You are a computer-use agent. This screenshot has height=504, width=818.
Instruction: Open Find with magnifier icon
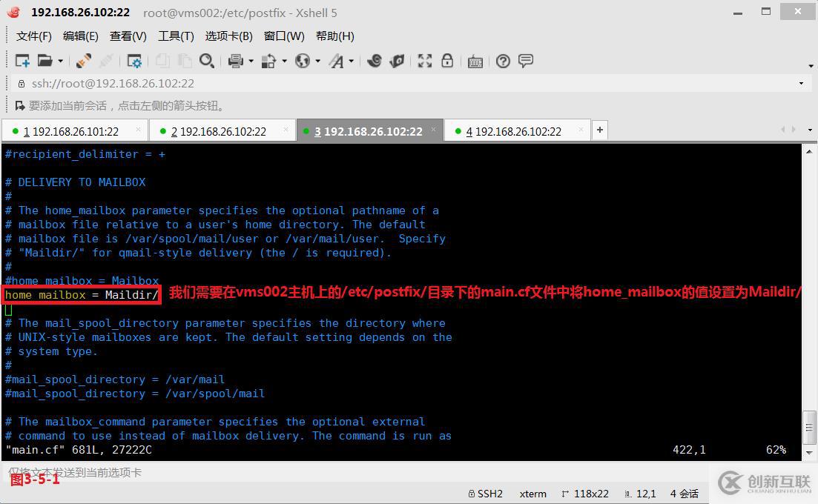coord(207,61)
